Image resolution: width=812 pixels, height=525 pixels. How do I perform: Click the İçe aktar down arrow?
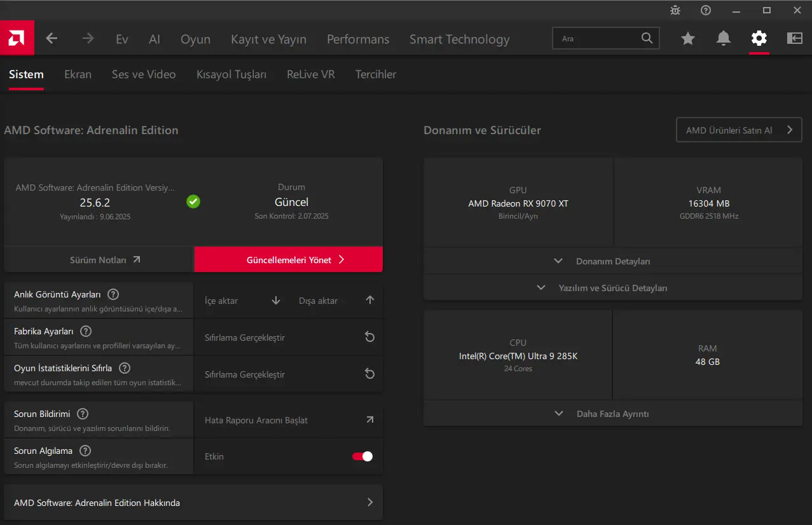pos(276,300)
